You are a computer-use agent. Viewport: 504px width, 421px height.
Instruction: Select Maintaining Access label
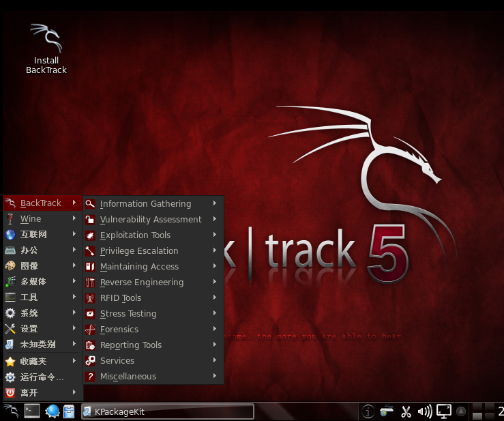139,267
